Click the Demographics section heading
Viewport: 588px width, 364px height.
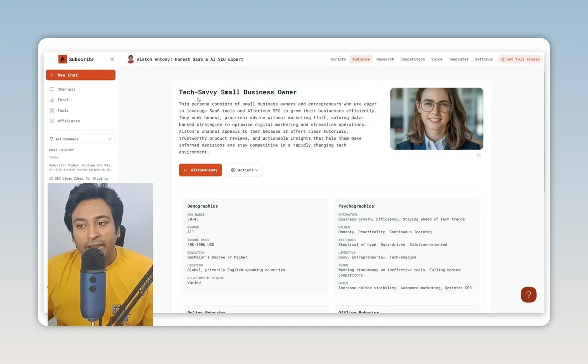(x=202, y=206)
